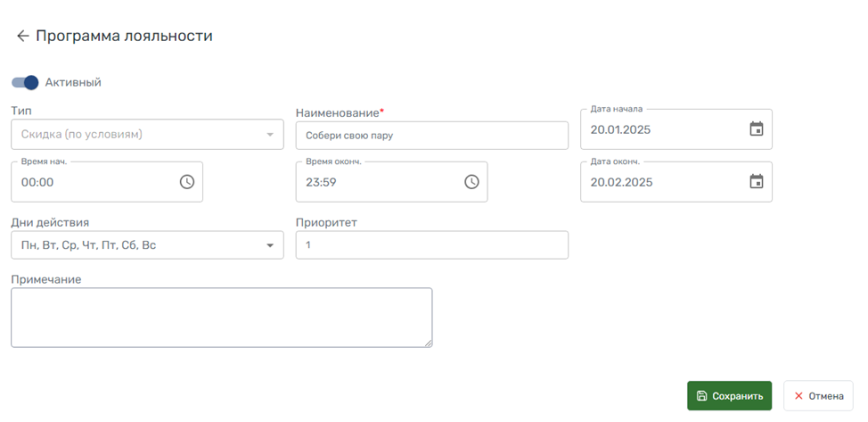The height and width of the screenshot is (422, 868).
Task: Open the Дата оконч. calendar picker
Action: pos(756,182)
